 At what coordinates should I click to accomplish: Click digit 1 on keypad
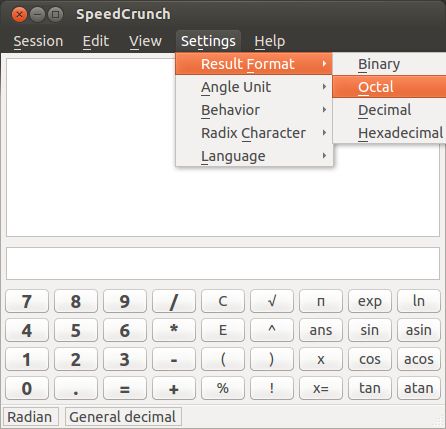coord(27,359)
